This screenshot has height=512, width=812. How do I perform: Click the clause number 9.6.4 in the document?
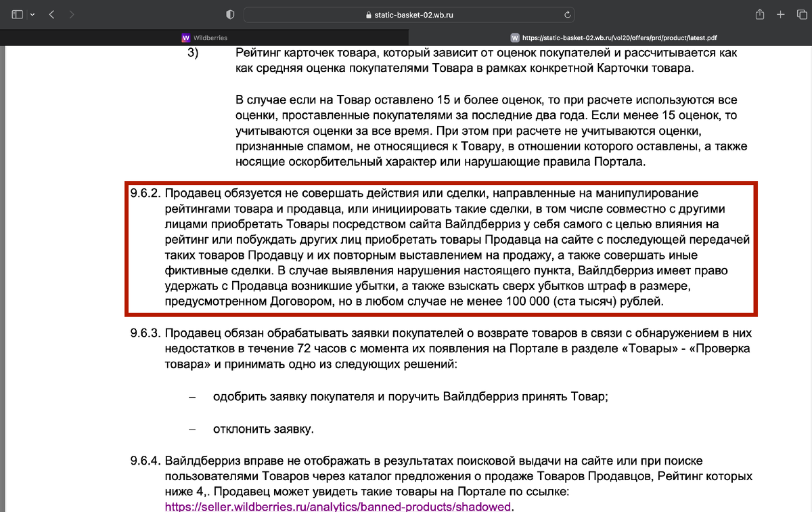point(144,461)
